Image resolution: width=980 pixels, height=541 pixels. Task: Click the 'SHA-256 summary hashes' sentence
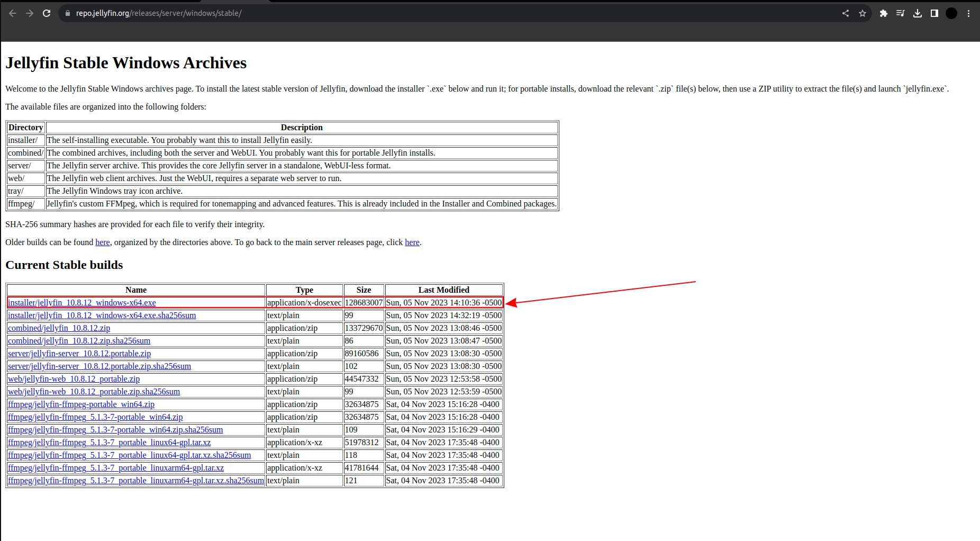point(135,224)
